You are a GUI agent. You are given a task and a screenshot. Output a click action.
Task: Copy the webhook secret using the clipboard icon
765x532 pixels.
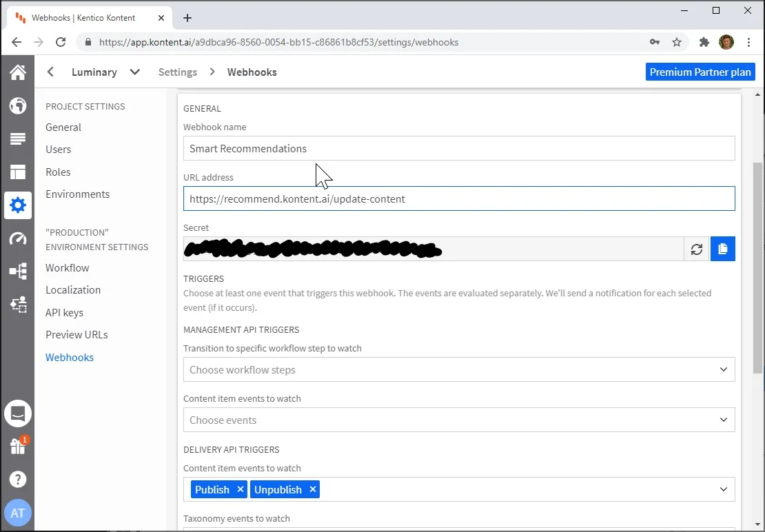(722, 249)
